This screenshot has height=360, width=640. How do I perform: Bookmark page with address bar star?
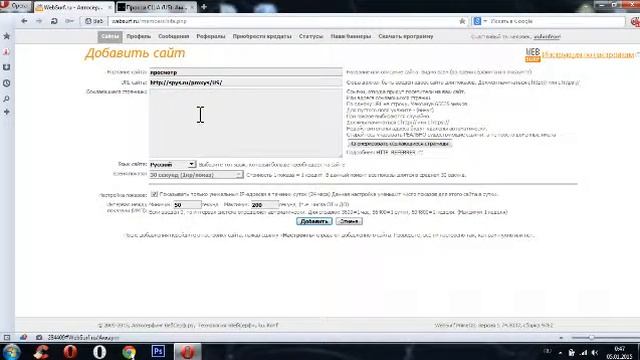tap(462, 21)
